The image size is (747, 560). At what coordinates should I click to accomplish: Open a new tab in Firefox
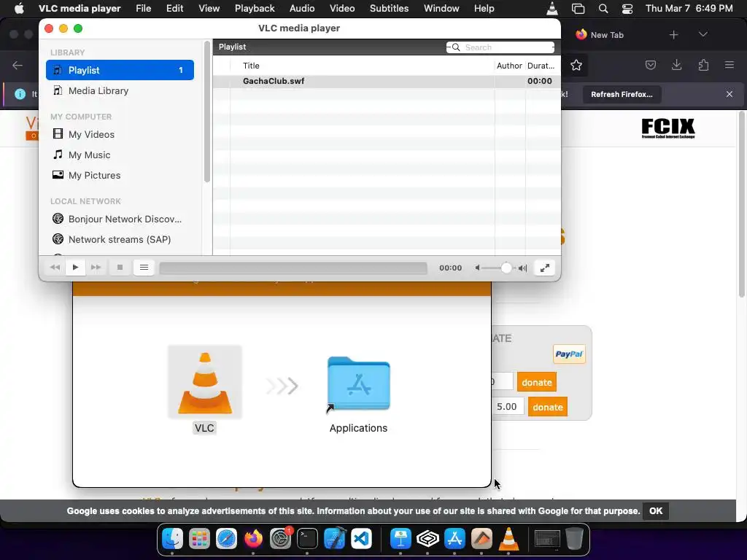[x=673, y=35]
